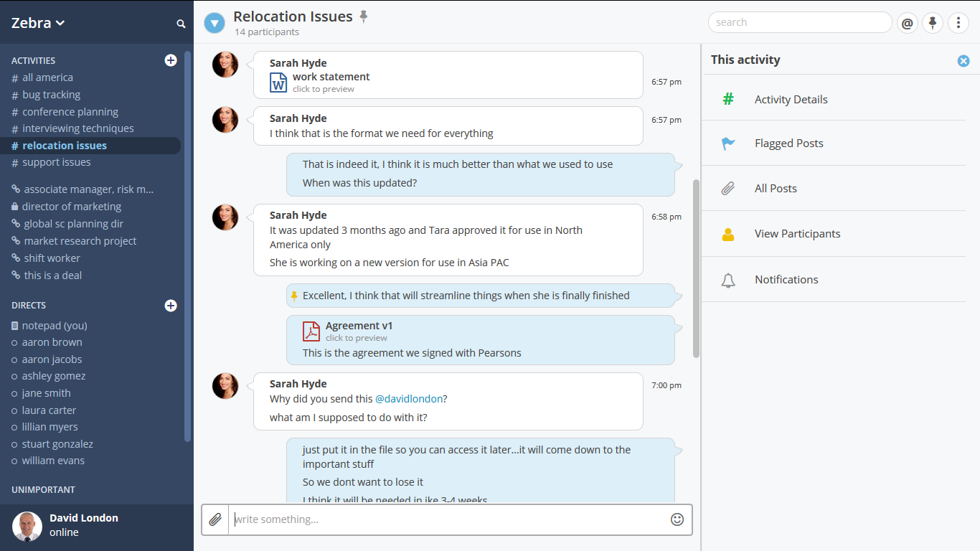Open the conference planning activity
The width and height of the screenshot is (980, 551).
70,112
